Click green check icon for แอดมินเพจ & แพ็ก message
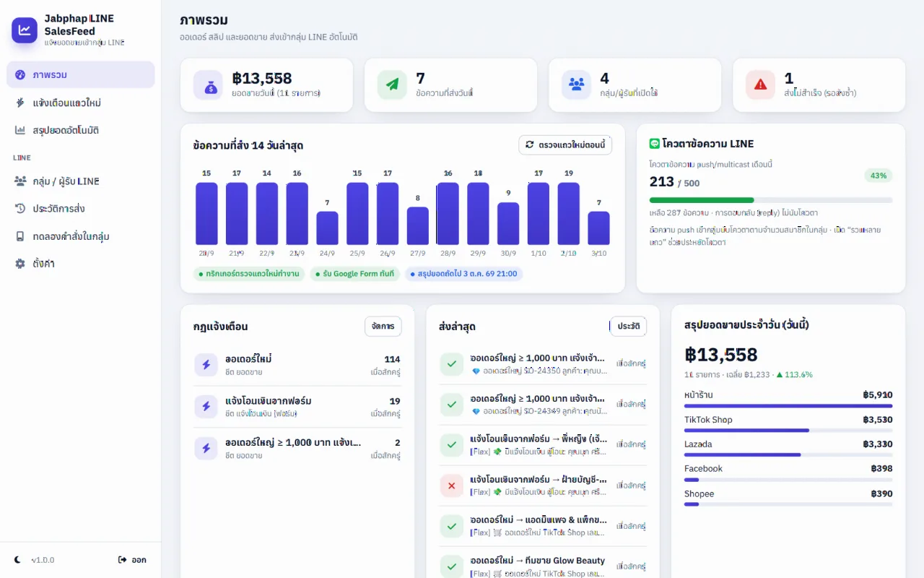This screenshot has width=924, height=578. (x=452, y=526)
